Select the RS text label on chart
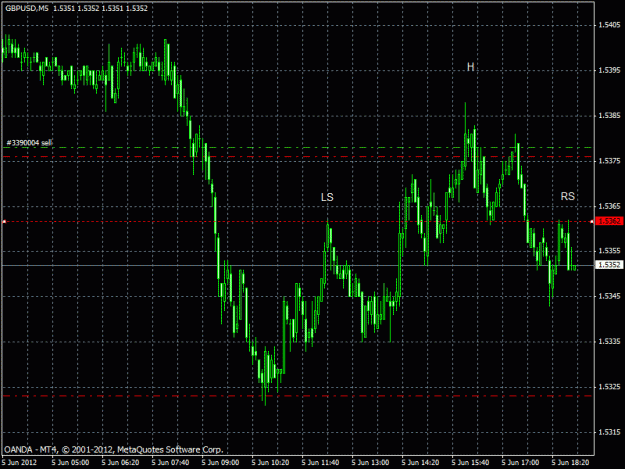The height and width of the screenshot is (469, 625). pyautogui.click(x=568, y=196)
